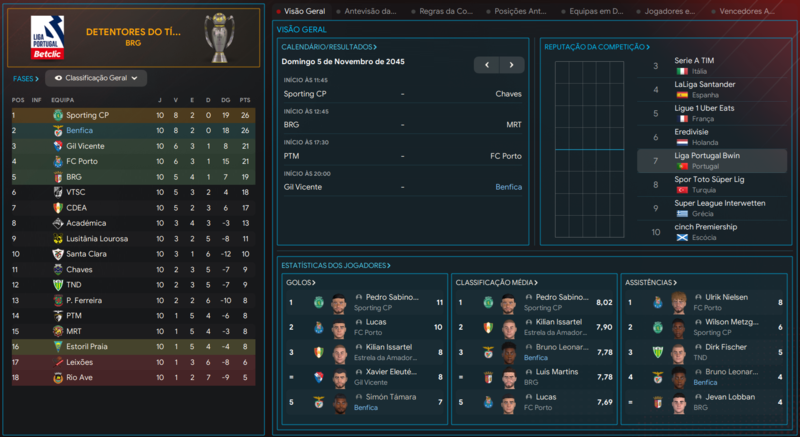Click the Lusitânia Lourosa crest
Screen dimensions: 800x437
pos(58,239)
